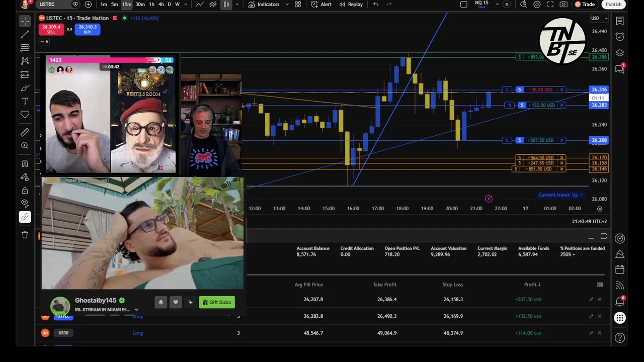Cancel the +132.50 USD order line
The width and height of the screenshot is (644, 362).
pyautogui.click(x=561, y=105)
